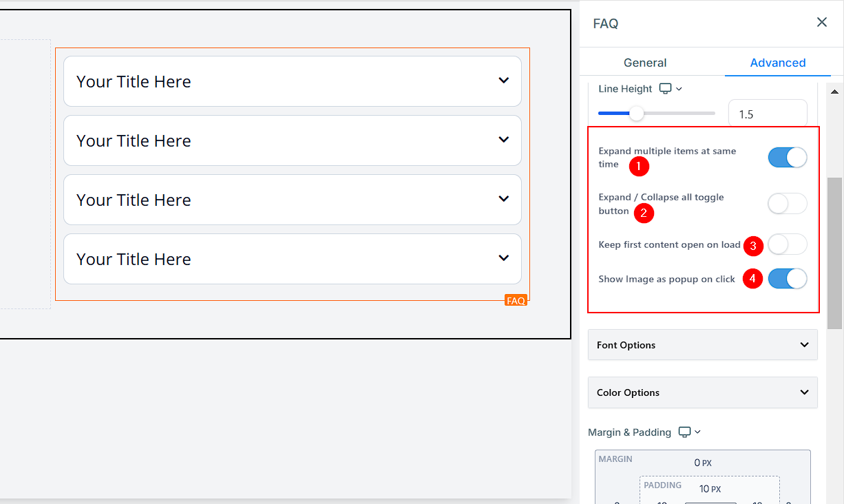Click the orange FAQ element badge
The width and height of the screenshot is (844, 504).
coord(516,300)
